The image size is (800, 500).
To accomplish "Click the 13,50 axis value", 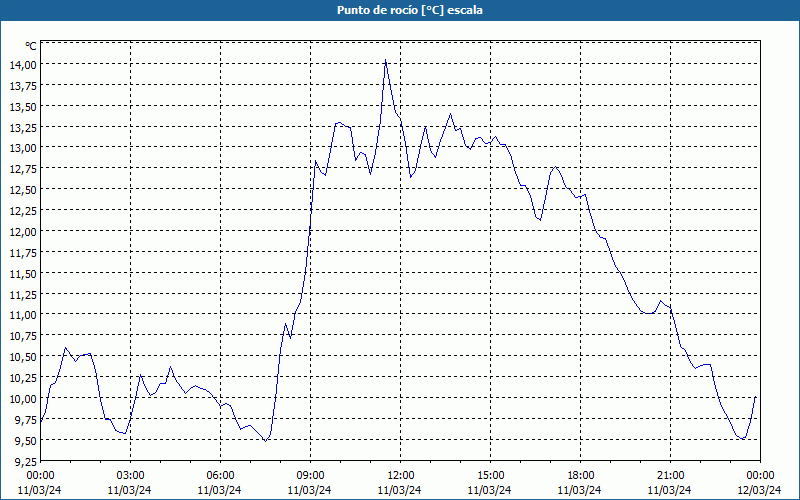I will coord(23,107).
